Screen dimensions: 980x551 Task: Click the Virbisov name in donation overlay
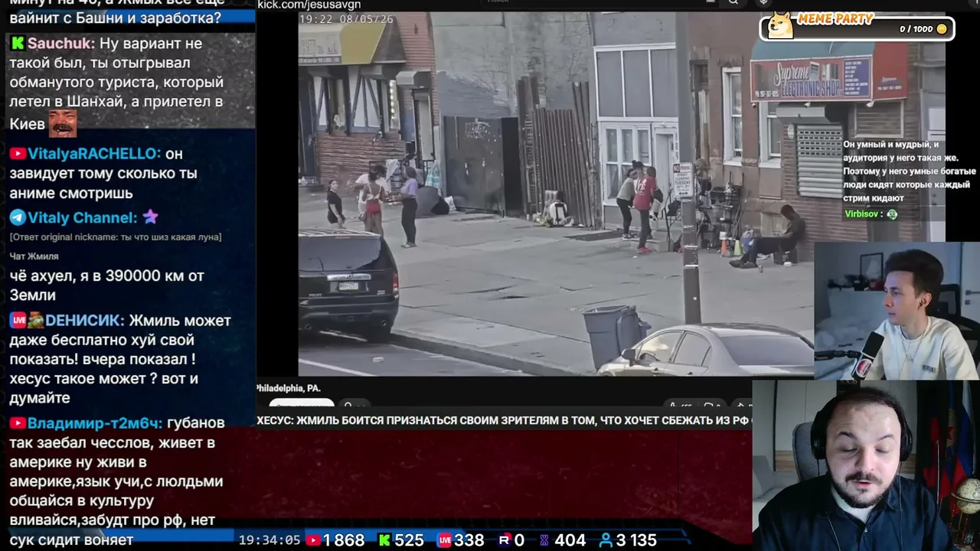tap(861, 214)
